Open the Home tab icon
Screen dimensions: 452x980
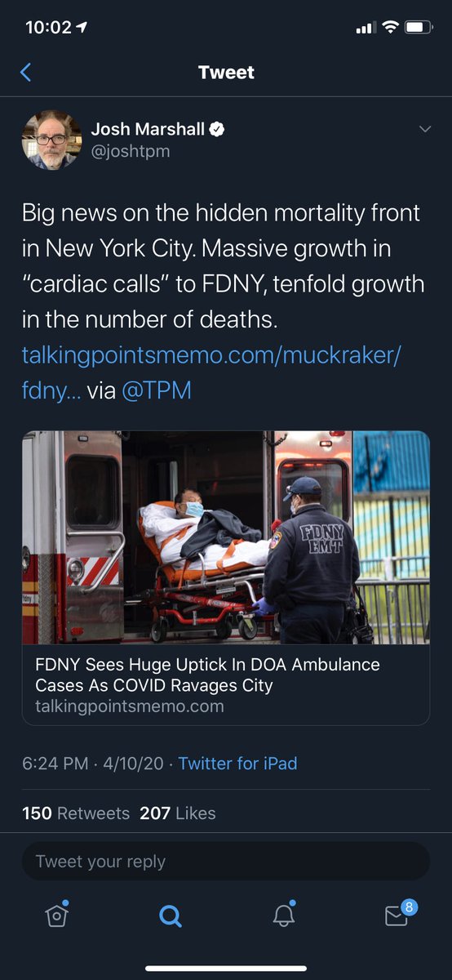(x=56, y=915)
